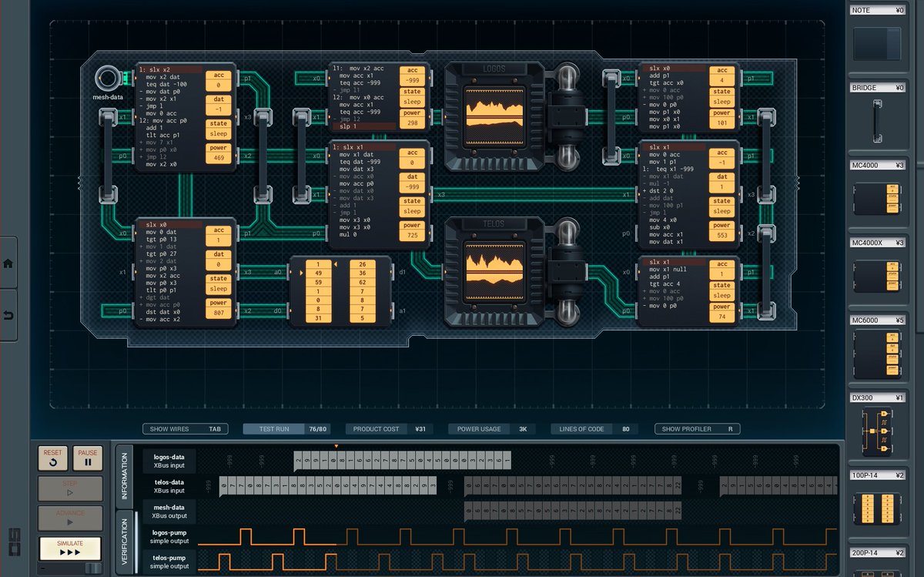
Task: Click memory cell containing 62
Action: click(362, 282)
